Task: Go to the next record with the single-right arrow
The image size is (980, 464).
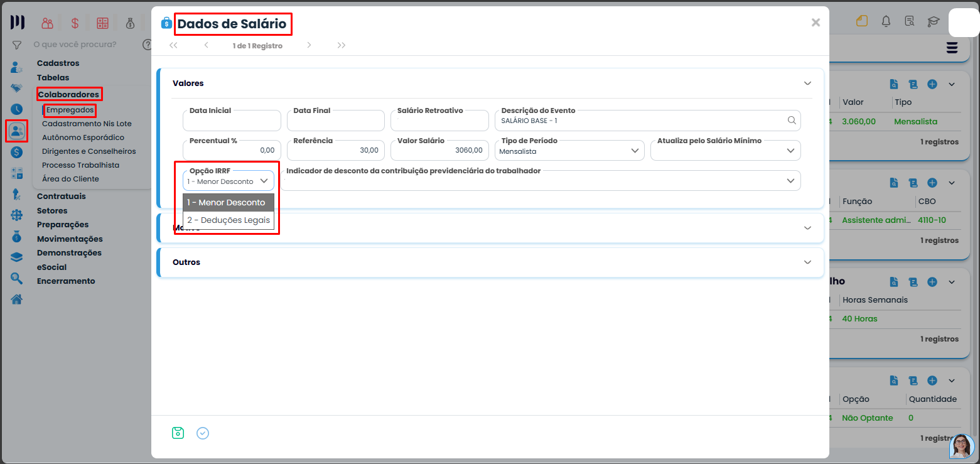Action: pos(309,45)
